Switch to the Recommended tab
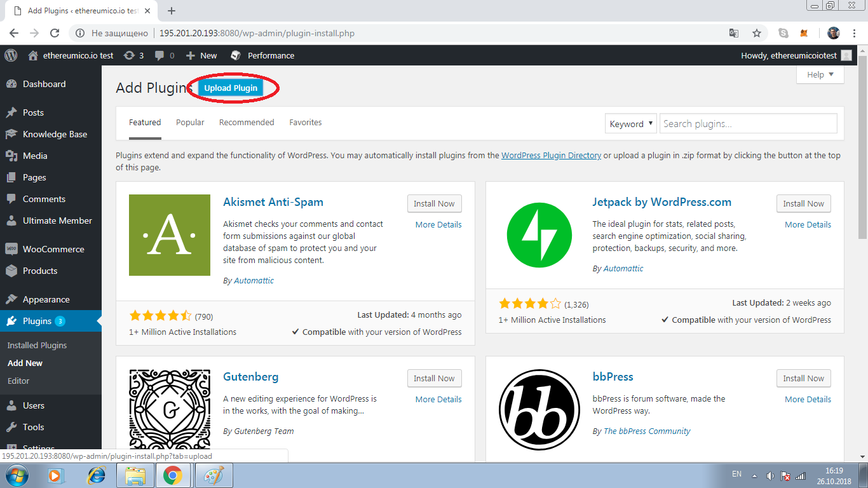 (247, 122)
